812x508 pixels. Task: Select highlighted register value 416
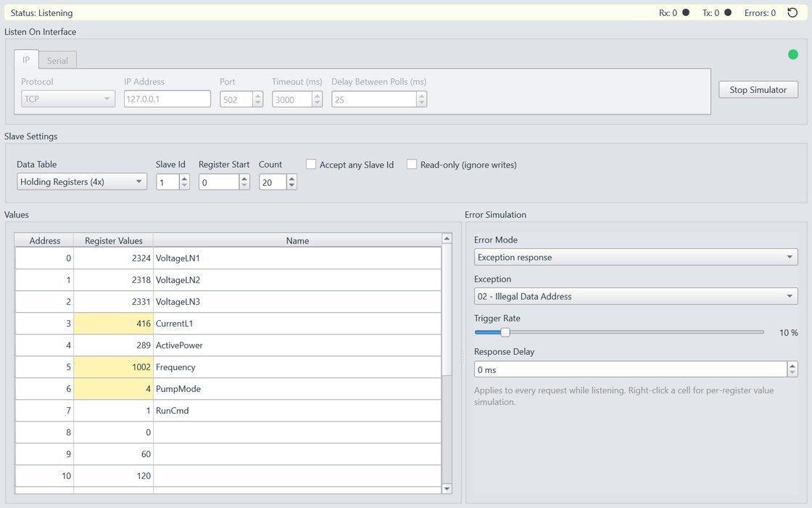click(113, 324)
